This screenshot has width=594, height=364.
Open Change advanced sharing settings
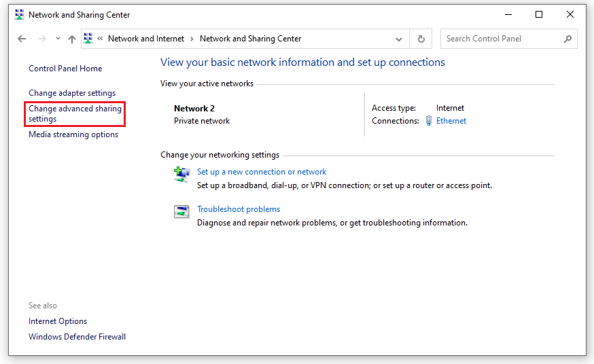75,113
